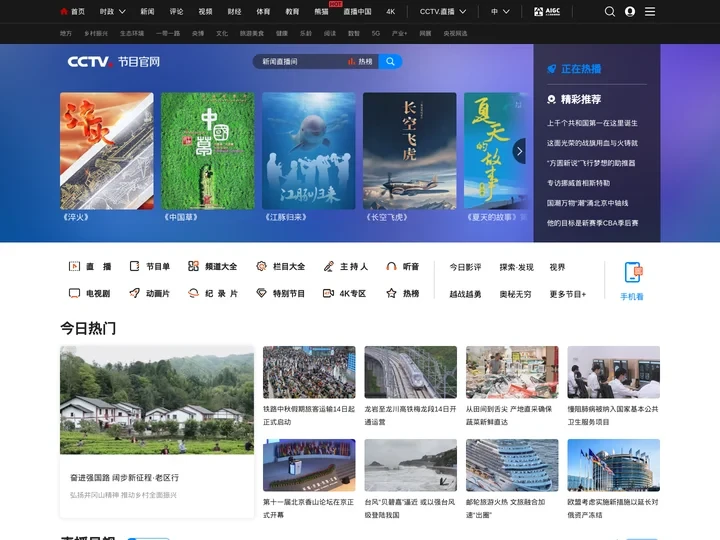720x540 pixels.
Task: Open the 体育 menu item
Action: [x=263, y=11]
